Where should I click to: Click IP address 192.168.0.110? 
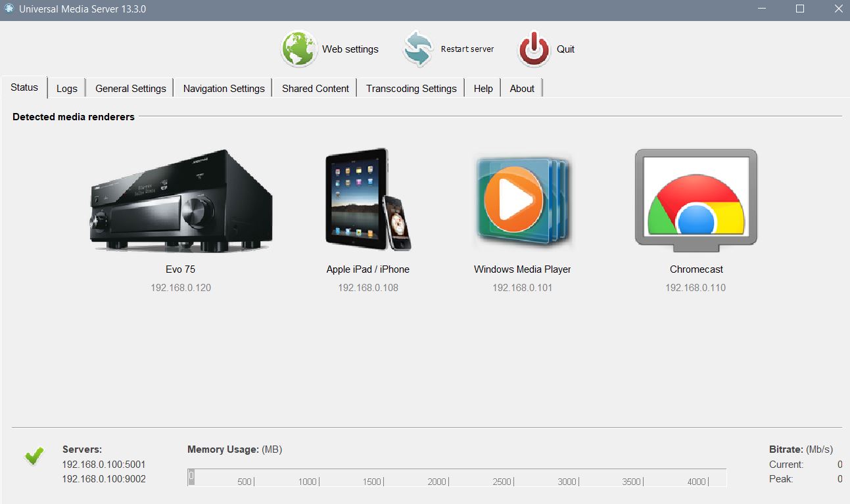click(696, 288)
